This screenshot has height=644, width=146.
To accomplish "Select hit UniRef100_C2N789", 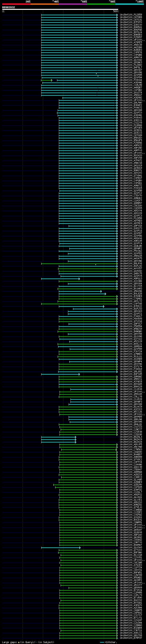I will click(x=131, y=575).
